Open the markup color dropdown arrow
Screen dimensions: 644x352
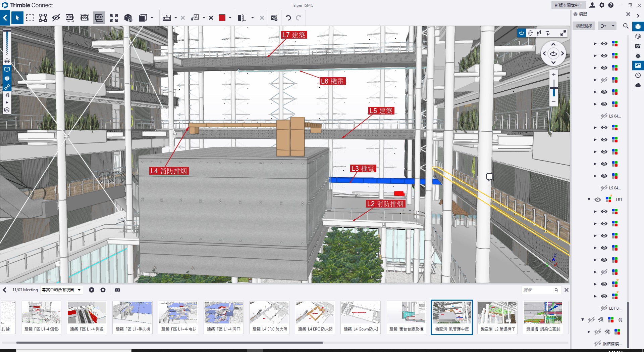(x=230, y=18)
